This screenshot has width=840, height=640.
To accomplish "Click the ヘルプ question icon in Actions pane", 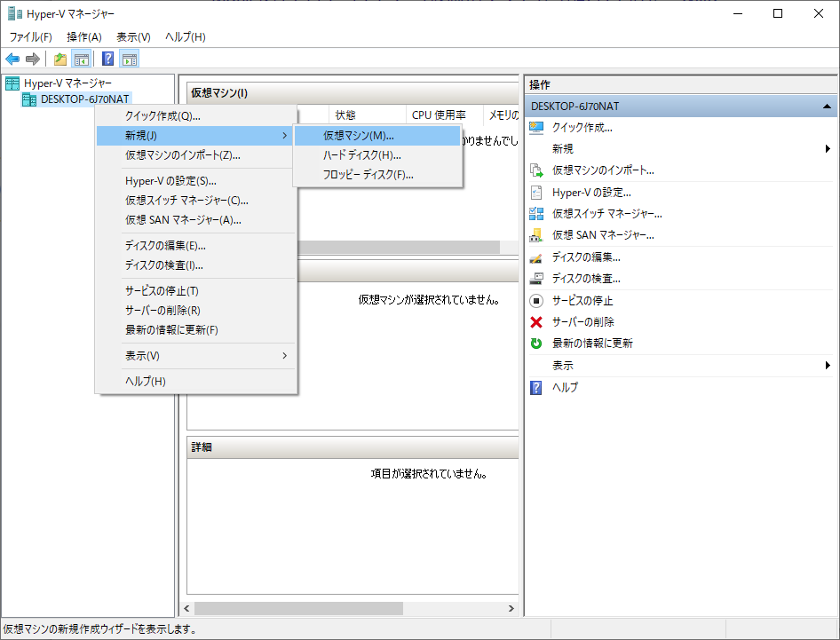I will (x=536, y=387).
